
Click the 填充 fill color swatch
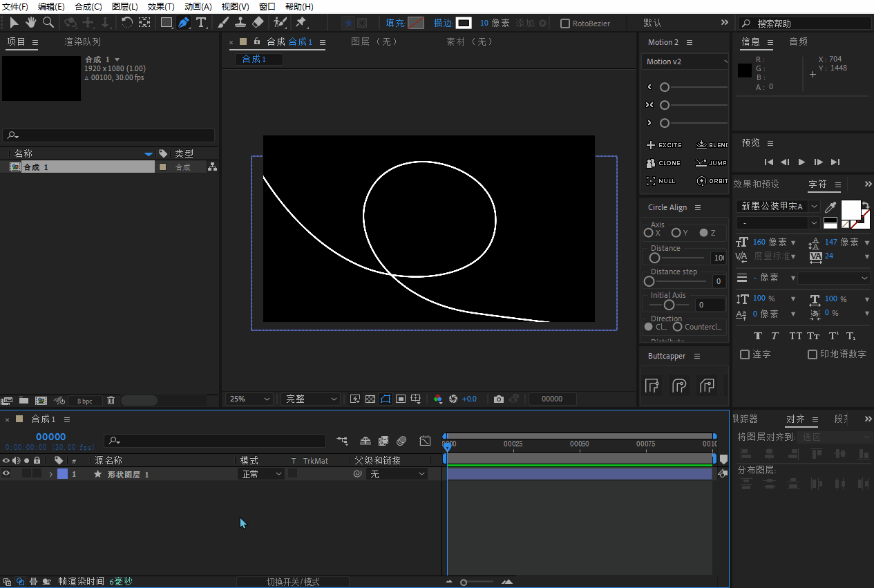416,23
